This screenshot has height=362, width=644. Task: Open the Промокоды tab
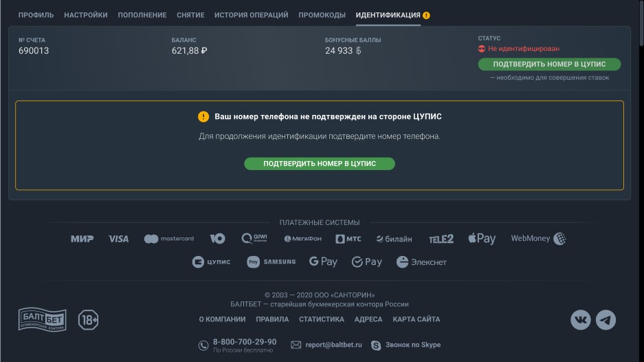coord(322,15)
